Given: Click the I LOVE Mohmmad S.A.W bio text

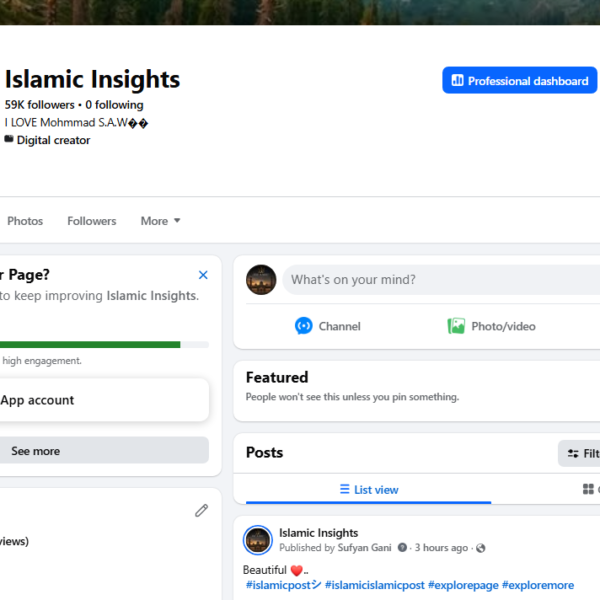Looking at the screenshot, I should click(x=76, y=122).
